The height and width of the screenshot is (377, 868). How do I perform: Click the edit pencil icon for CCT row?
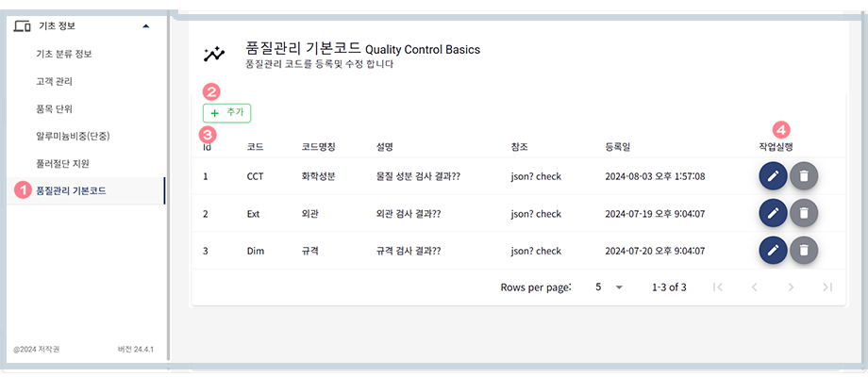pyautogui.click(x=773, y=175)
